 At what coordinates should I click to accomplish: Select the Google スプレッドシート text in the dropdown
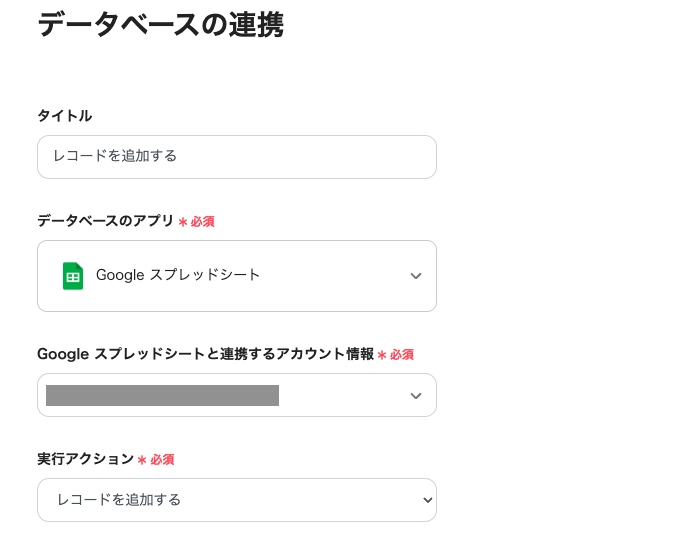[178, 275]
